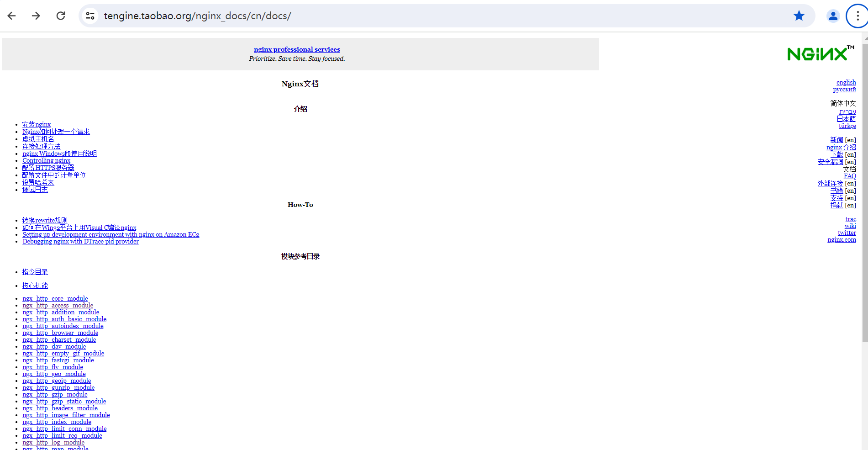Screen dimensions: 868x450
Task: Open the 核心机能 link
Action: pos(35,286)
